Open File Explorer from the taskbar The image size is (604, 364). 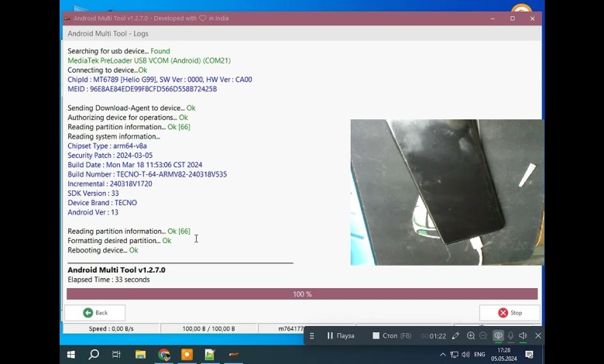[x=141, y=355]
